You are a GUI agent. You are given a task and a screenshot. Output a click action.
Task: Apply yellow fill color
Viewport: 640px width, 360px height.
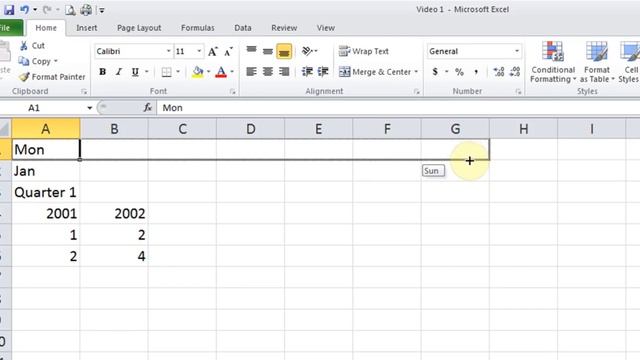tap(198, 72)
